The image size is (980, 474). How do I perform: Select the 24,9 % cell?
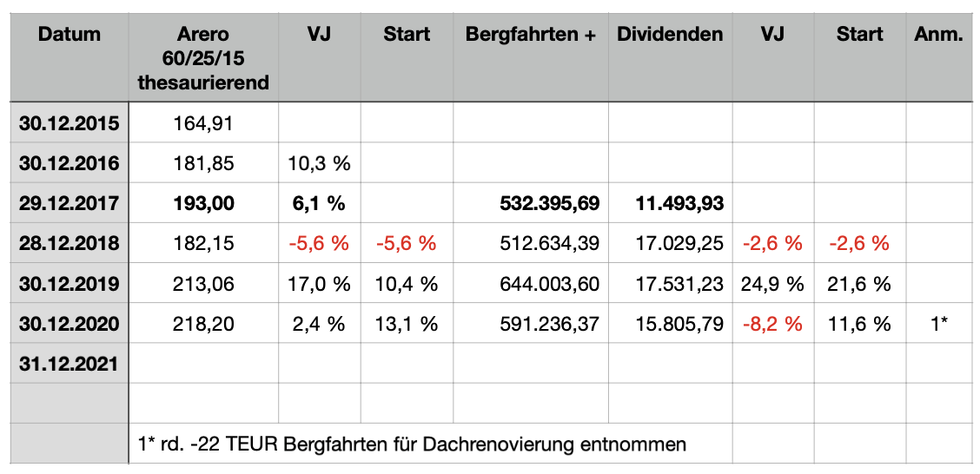(x=772, y=284)
